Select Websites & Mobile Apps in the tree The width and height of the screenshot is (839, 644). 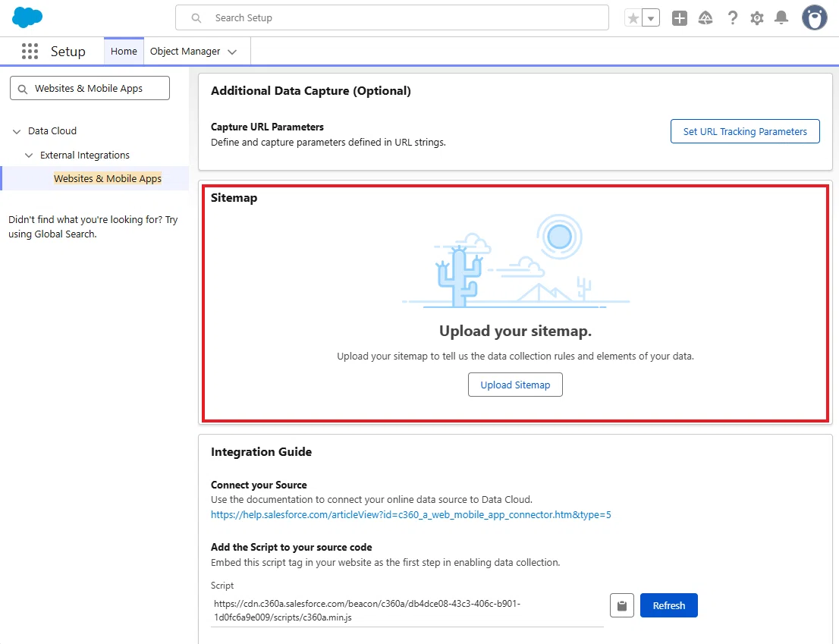pos(108,179)
